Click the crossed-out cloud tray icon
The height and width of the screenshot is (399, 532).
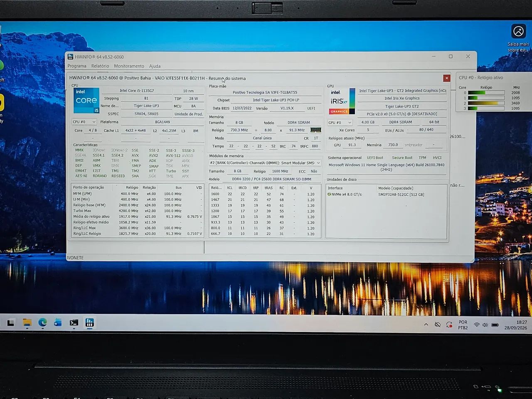437,325
